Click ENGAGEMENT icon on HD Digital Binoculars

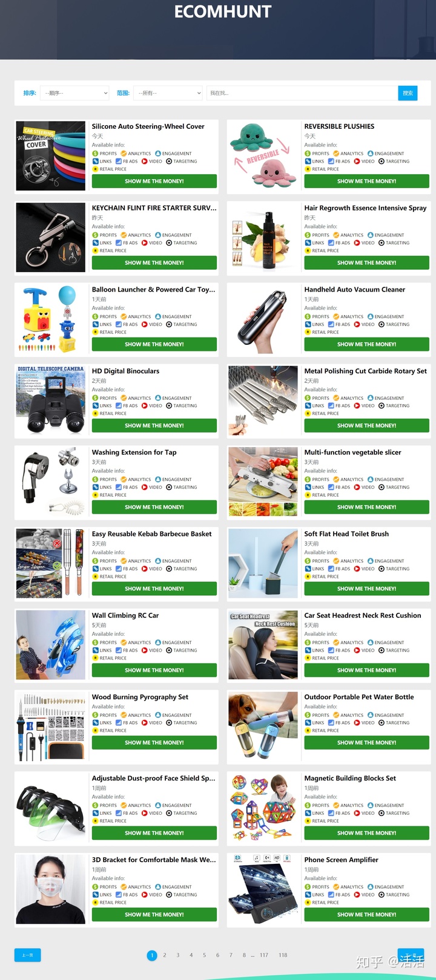tap(158, 398)
